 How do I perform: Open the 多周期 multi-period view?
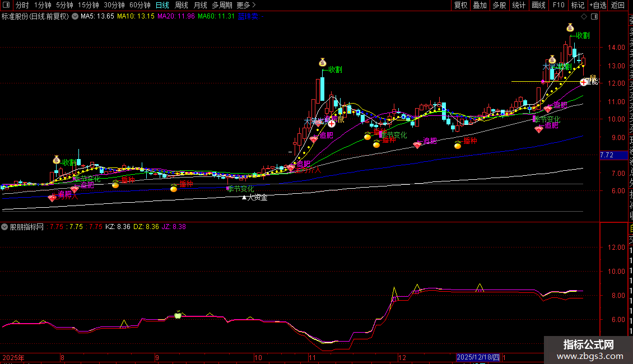click(222, 5)
